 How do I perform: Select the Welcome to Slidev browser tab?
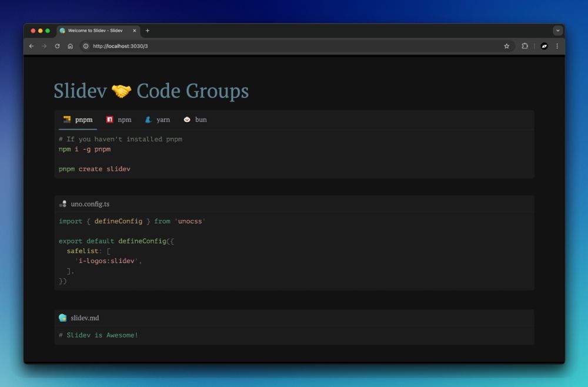click(x=99, y=31)
